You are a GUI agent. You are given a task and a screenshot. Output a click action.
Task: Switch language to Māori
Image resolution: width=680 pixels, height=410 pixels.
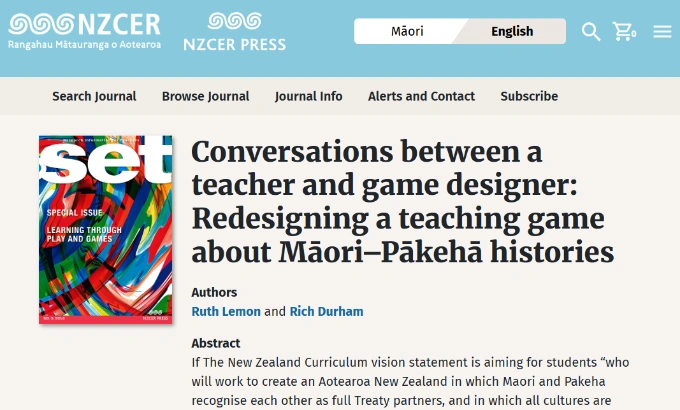coord(406,32)
